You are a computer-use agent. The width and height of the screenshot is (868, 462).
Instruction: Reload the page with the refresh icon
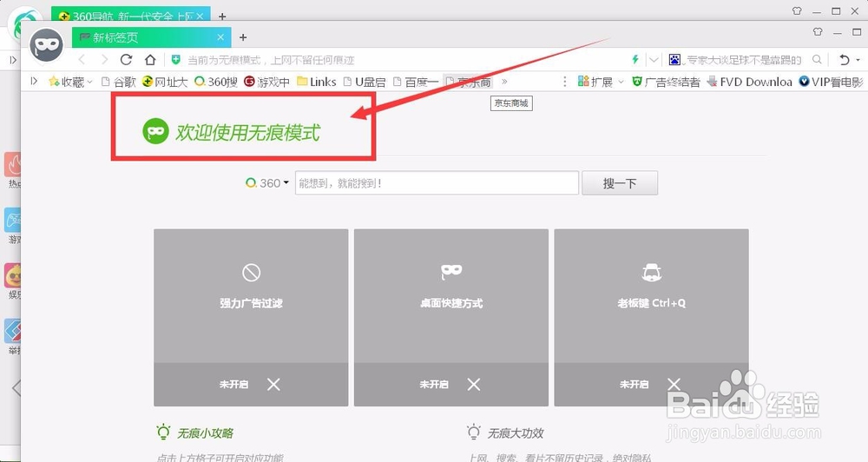(x=126, y=59)
